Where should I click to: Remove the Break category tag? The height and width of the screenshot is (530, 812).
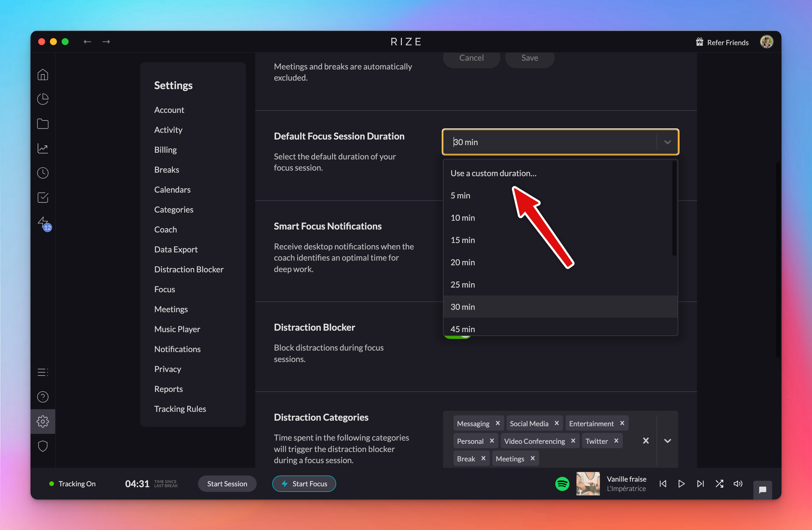483,458
